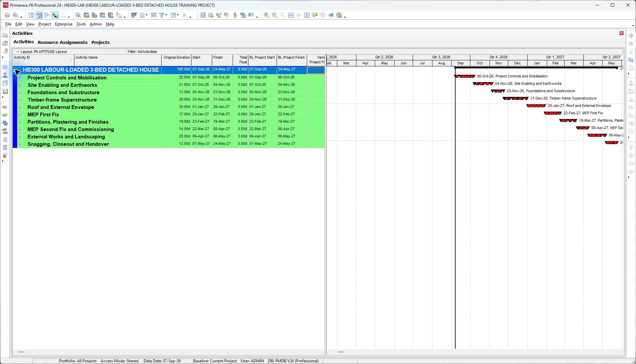Viewport: 636px width, 364px height.
Task: Click the Level Resources icon
Action: point(219,15)
